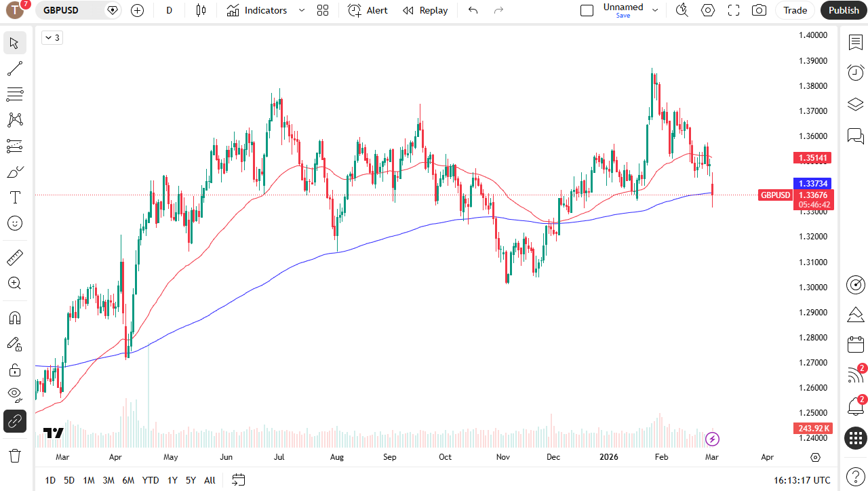Select the trend line drawing tool

[x=15, y=68]
